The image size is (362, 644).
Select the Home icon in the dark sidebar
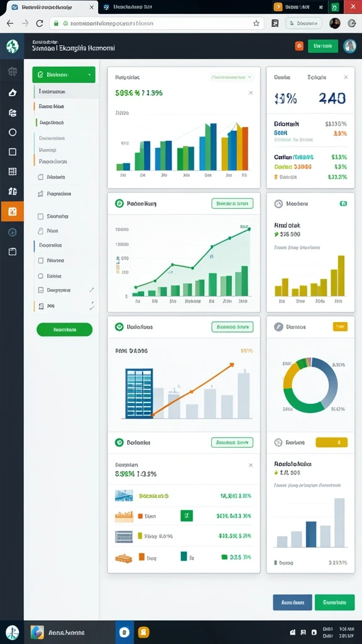click(x=13, y=92)
